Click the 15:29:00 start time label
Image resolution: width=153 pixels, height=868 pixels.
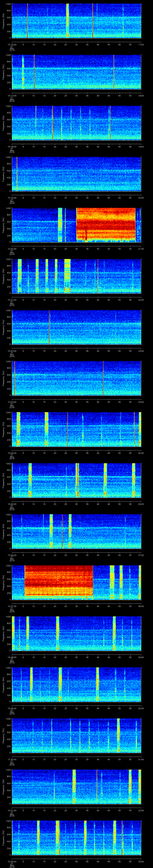click(x=12, y=708)
